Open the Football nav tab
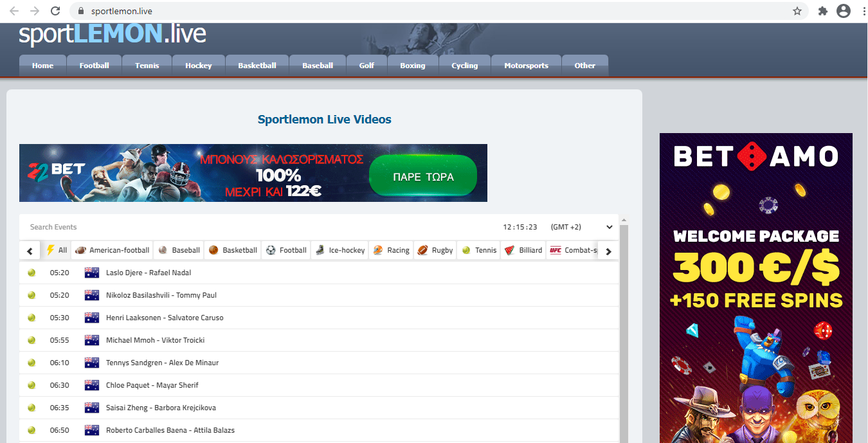The width and height of the screenshot is (868, 443). click(x=94, y=66)
